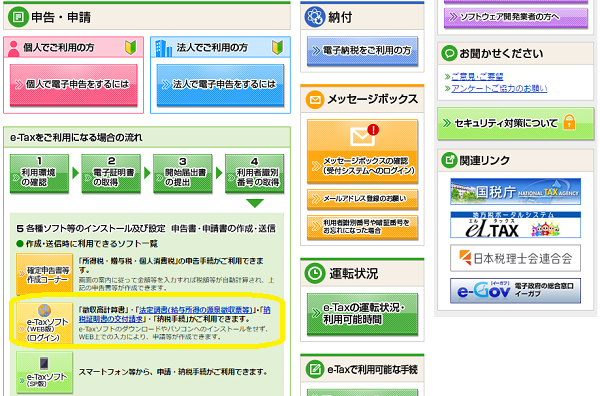
Task: Open 個人で電子申告をするには button
Action: [73, 85]
